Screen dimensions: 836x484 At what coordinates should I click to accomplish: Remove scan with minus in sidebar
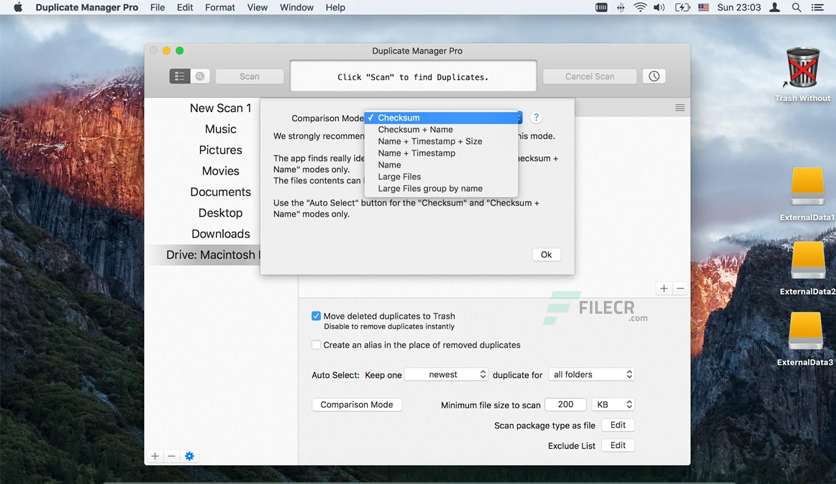[x=171, y=456]
